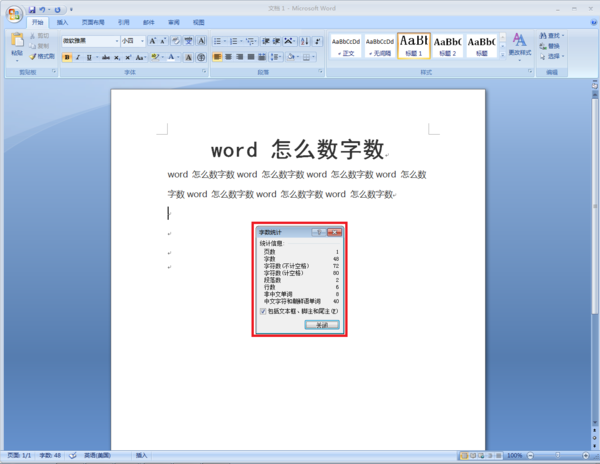The height and width of the screenshot is (464, 600).
Task: Activate the 格式刷 Format Painter
Action: [42, 57]
